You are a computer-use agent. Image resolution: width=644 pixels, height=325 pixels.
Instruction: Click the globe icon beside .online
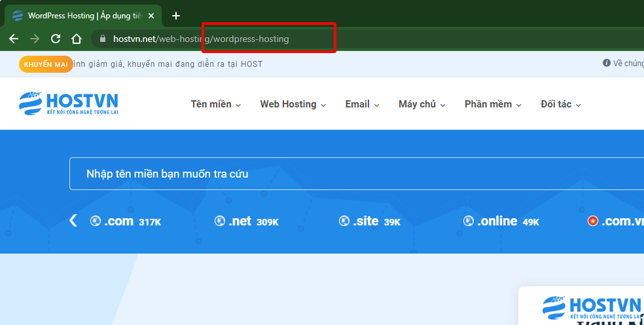468,221
